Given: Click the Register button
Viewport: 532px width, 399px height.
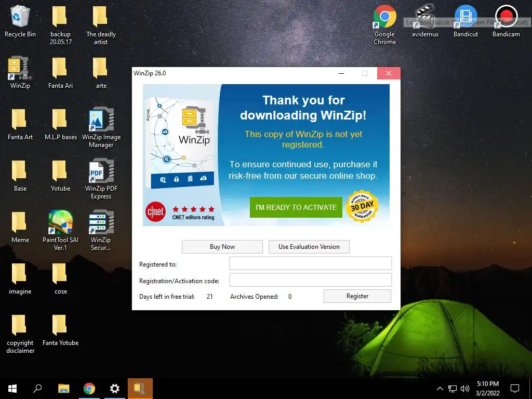Looking at the screenshot, I should tap(357, 296).
